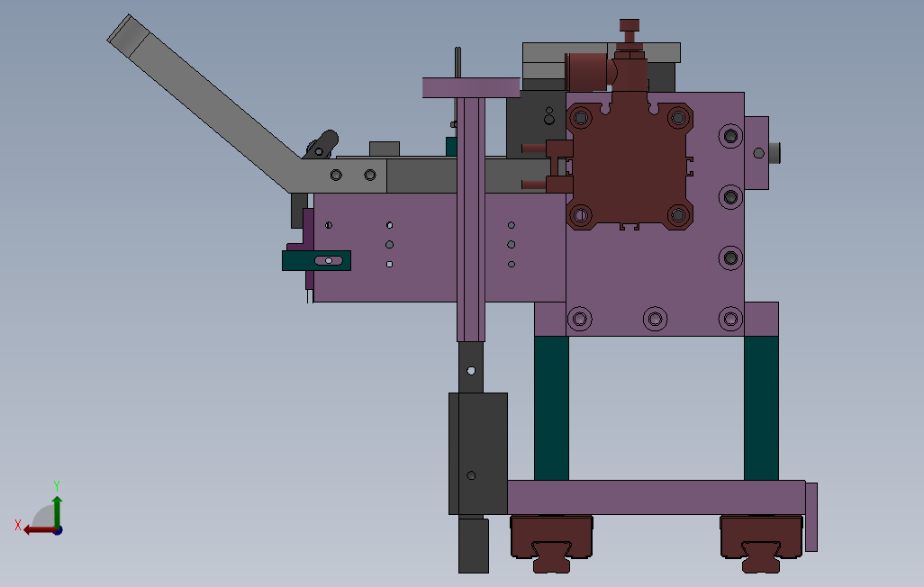Select the gray top plate above the cylinder
The height and width of the screenshot is (587, 924).
(602, 52)
